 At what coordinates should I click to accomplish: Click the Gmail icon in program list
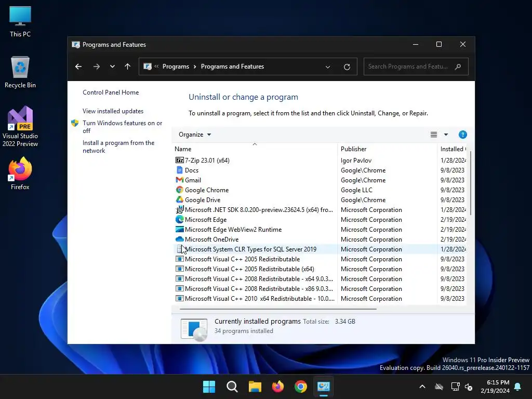pos(179,180)
